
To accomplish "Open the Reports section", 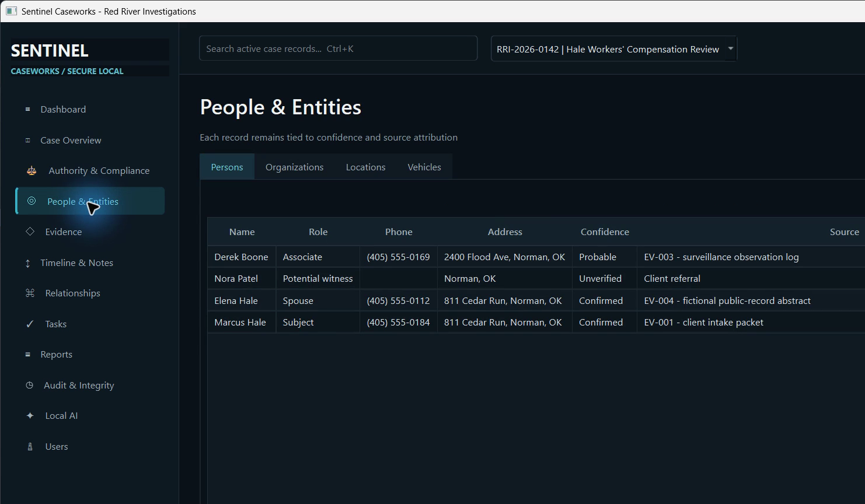I will click(x=90, y=354).
